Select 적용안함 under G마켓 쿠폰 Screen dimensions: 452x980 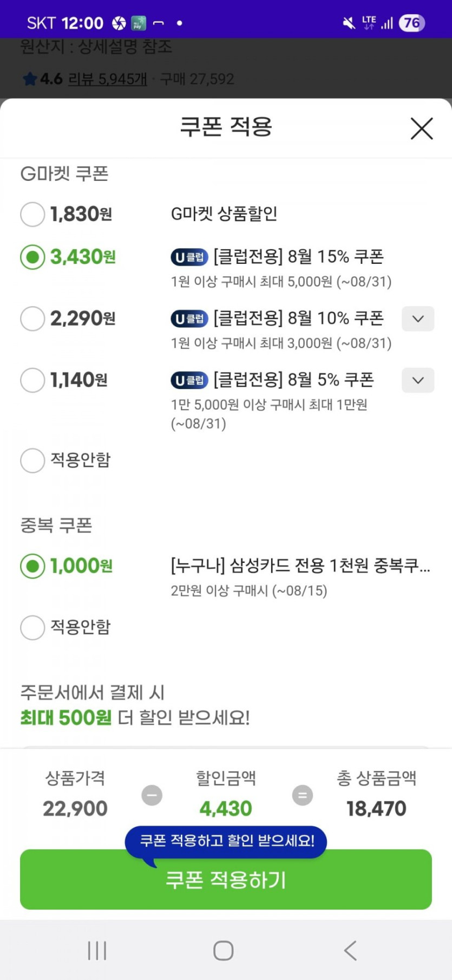click(32, 460)
